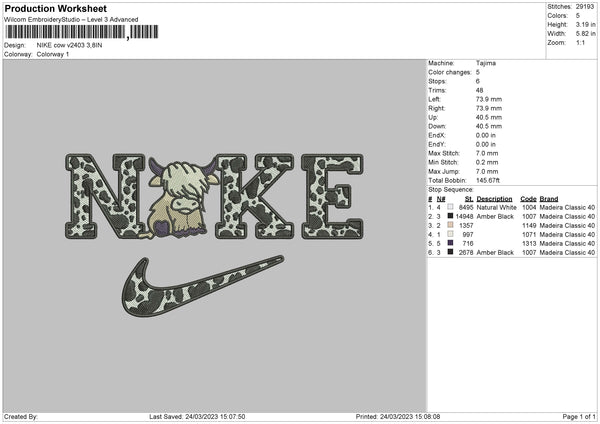Click the 'Description' column header
Image resolution: width=600 pixels, height=424 pixels.
point(494,199)
